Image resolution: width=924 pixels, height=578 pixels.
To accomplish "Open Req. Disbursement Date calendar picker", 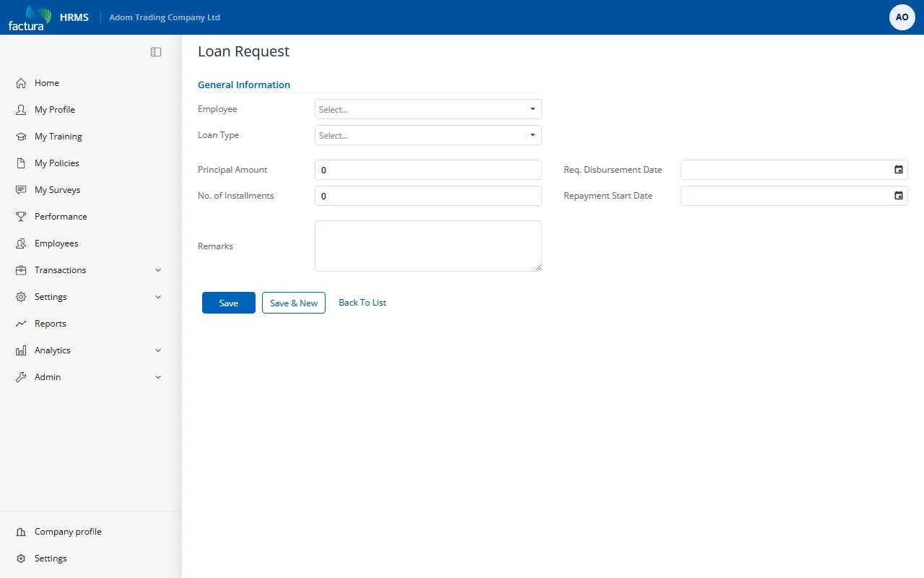I will (x=899, y=170).
